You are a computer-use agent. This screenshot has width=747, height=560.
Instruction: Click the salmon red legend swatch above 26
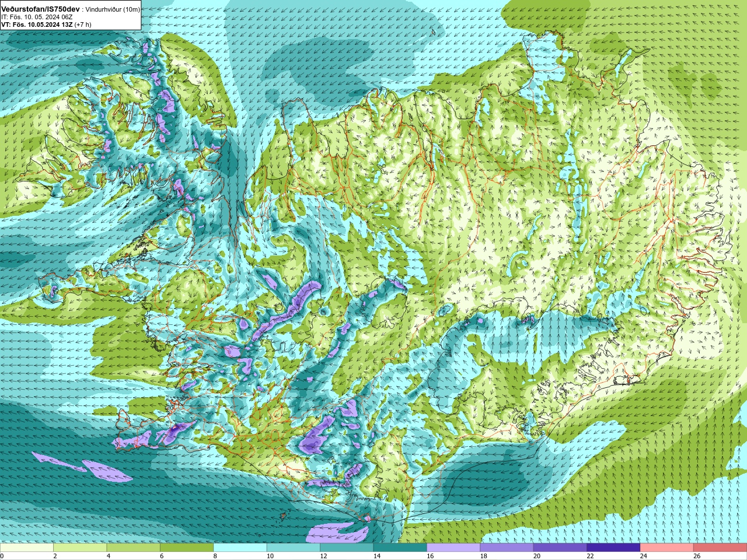coord(720,548)
